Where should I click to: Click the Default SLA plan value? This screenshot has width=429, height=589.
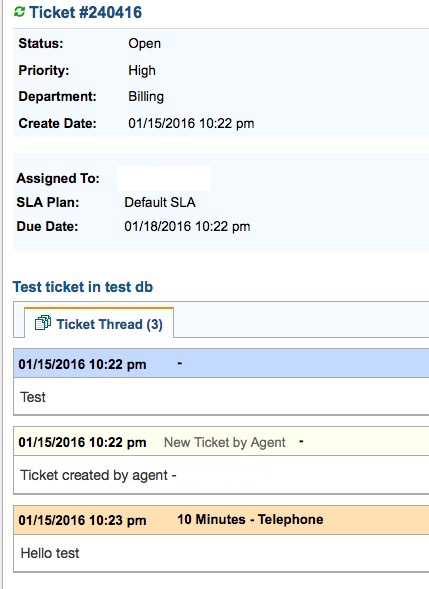(x=160, y=202)
